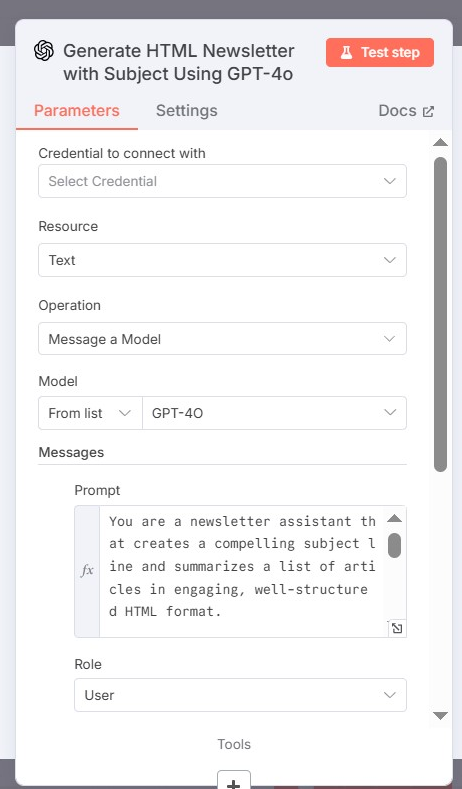Open Docs external link icon
Screen dimensions: 462x789
(x=428, y=111)
